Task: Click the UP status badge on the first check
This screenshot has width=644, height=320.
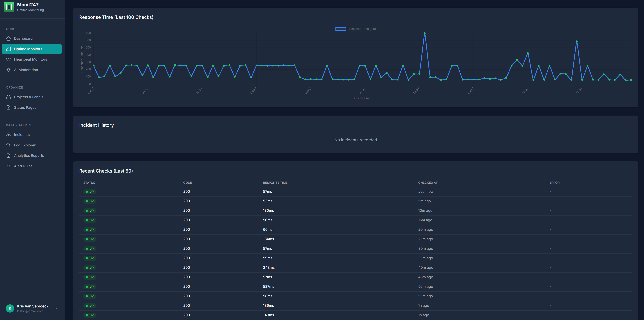Action: click(x=90, y=192)
